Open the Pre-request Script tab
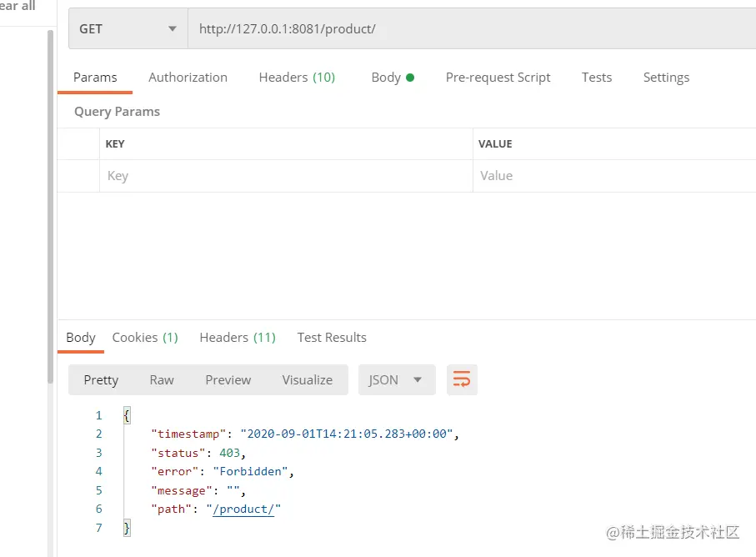 coord(498,78)
